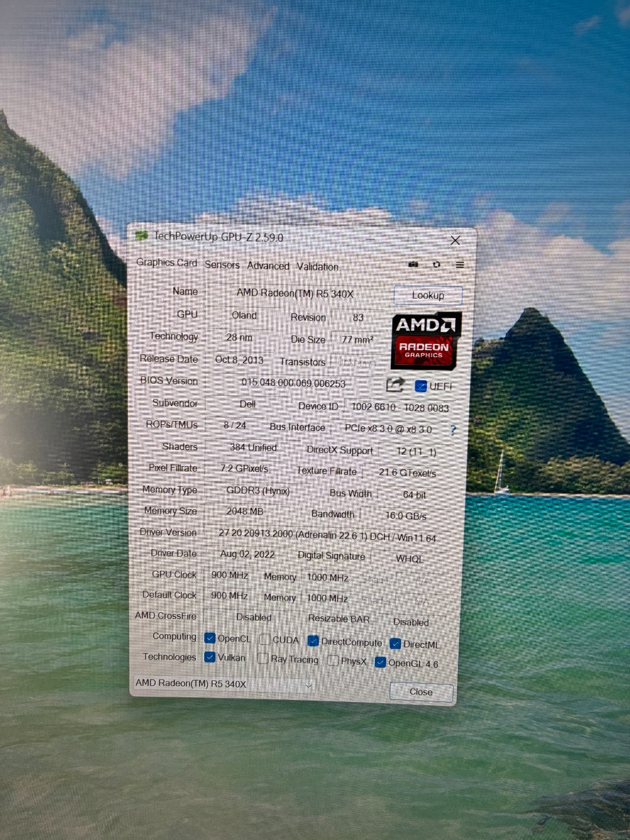Click the AMD CrossFire Disabled field
Viewport: 630px width, 840px height.
(x=254, y=617)
